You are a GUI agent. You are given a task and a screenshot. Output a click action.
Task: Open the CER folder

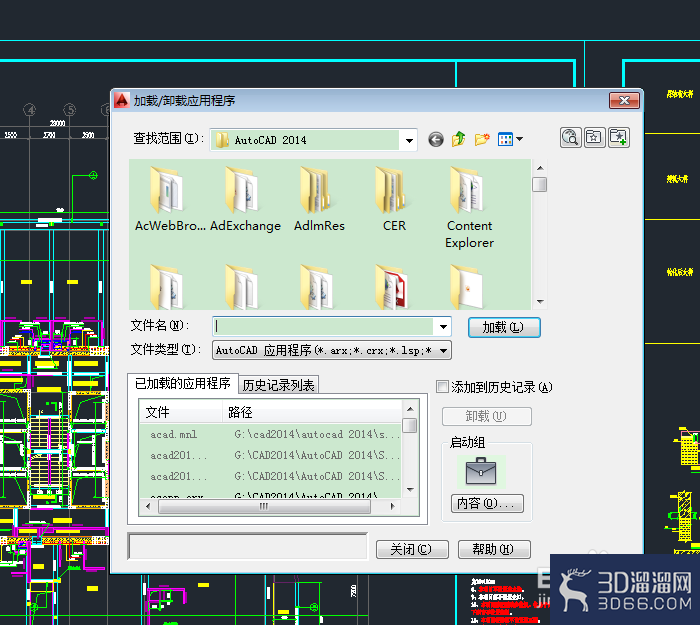click(x=394, y=199)
